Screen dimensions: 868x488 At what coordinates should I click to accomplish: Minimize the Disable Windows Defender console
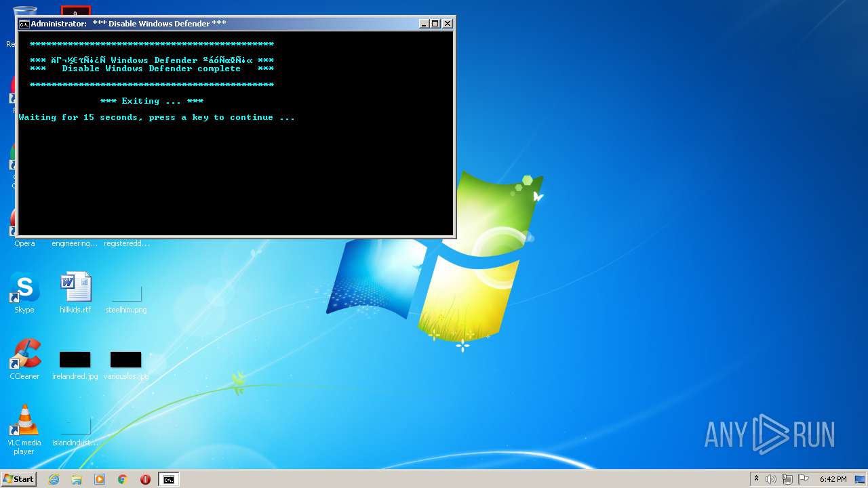coord(424,23)
